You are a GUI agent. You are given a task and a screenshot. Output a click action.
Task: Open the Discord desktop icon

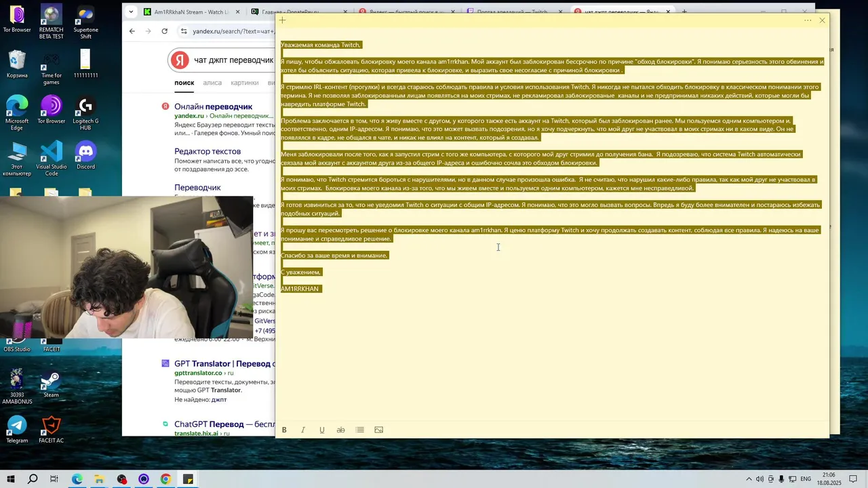pyautogui.click(x=85, y=155)
